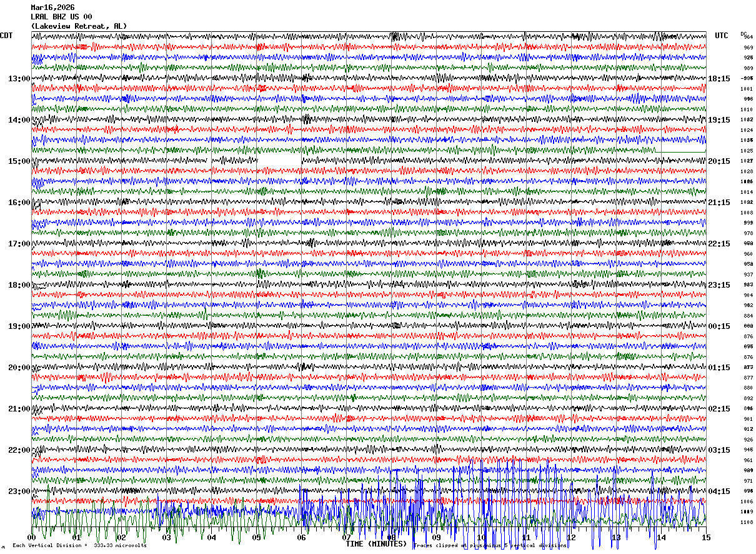Click minute 05 on the time axis
Screen dimensions: 756x554
(256, 538)
